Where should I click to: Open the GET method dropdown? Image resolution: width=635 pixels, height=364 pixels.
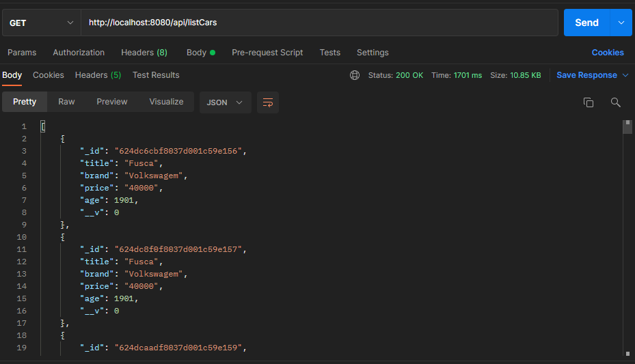(42, 23)
